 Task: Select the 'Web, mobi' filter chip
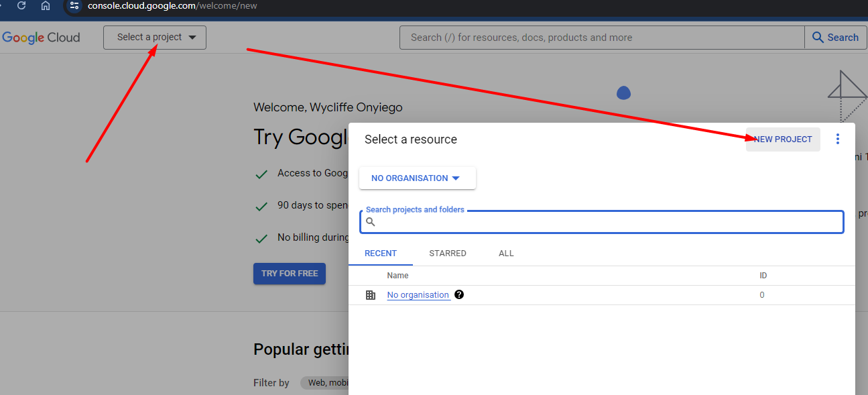[324, 383]
